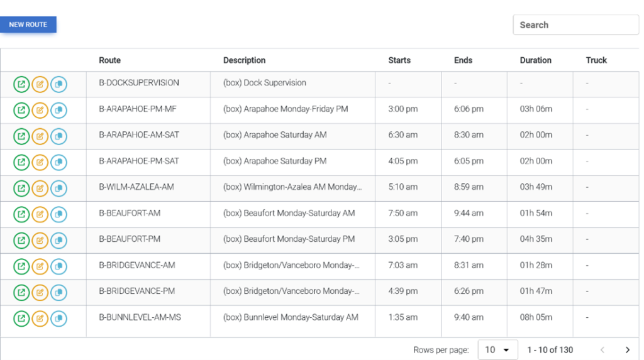Open the B-BUNNLEVEL-AM-MS route via green icon
The width and height of the screenshot is (644, 360).
coord(21,319)
